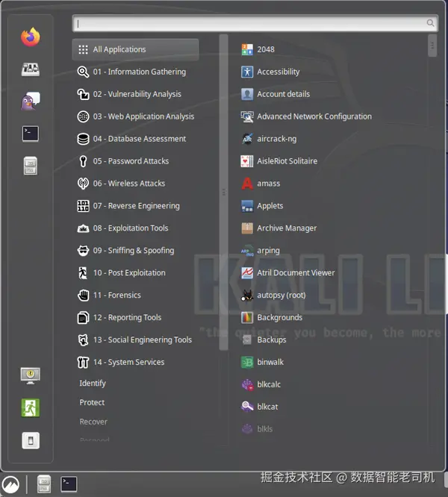Screen dimensions: 448x497
Task: Open the file cabinet in bottom panel
Action: coord(44,484)
